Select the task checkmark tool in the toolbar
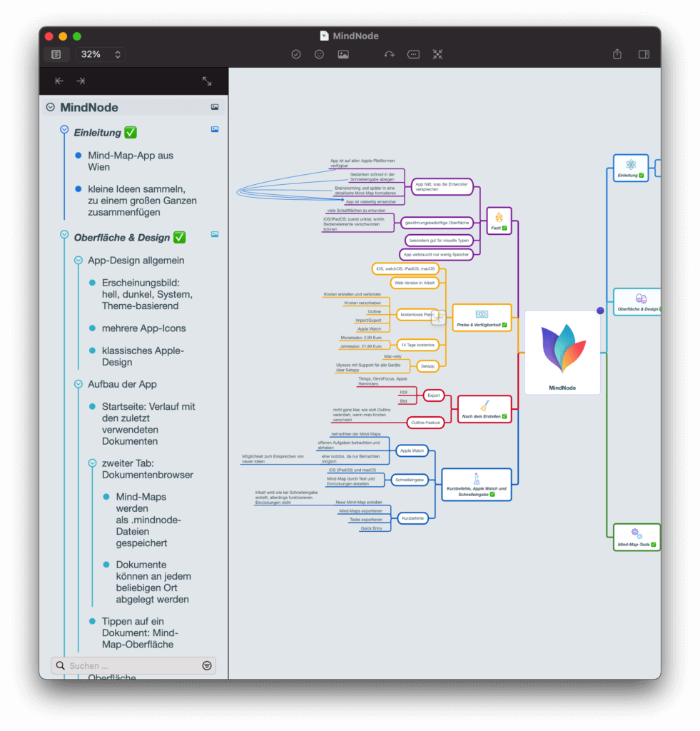This screenshot has height=731, width=700. pyautogui.click(x=296, y=54)
